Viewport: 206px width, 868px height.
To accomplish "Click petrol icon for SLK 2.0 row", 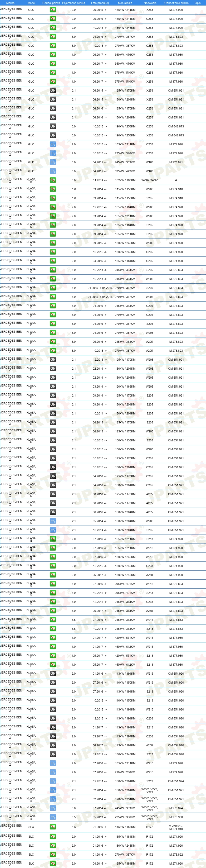I will [53, 864].
